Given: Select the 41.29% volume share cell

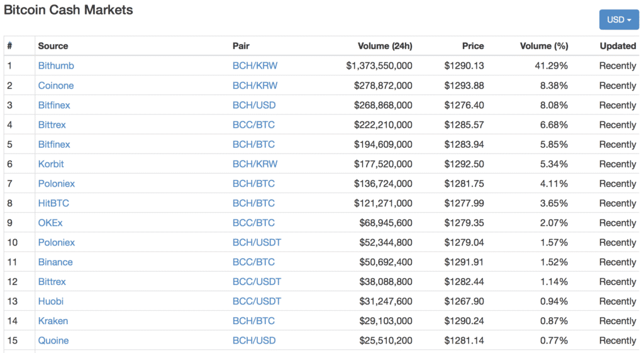Looking at the screenshot, I should coord(551,65).
